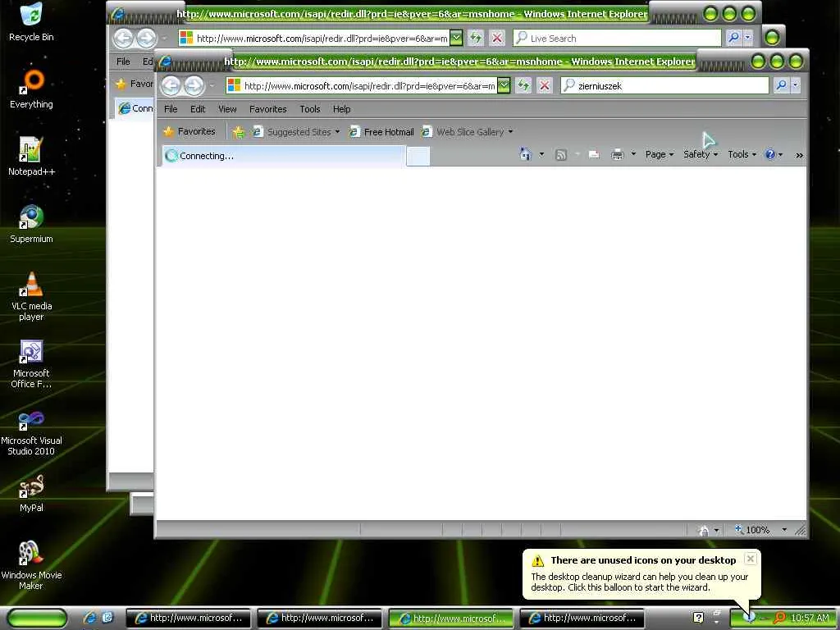
Task: Click the Stop icon in front IE window
Action: click(545, 85)
